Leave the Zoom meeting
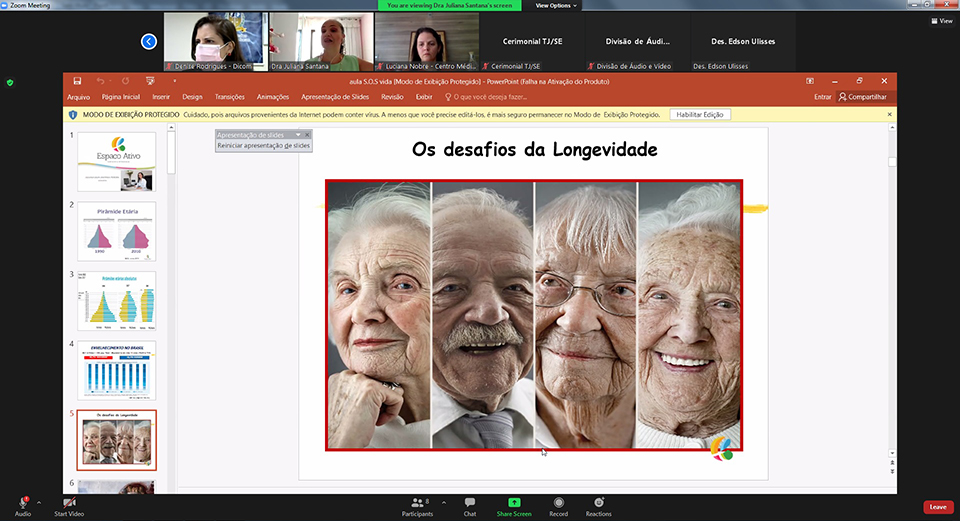Viewport: 960px width, 521px height. 937,507
